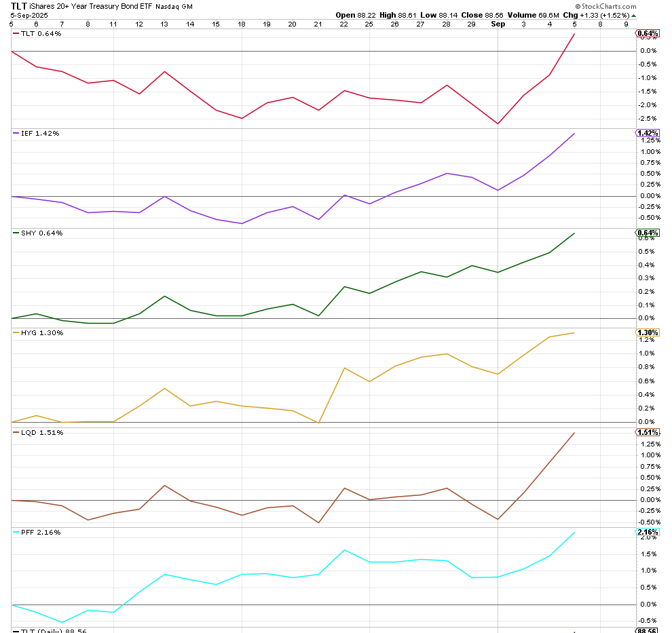Click the red TLT legend color marker
This screenshot has height=633, width=672.
coord(16,33)
